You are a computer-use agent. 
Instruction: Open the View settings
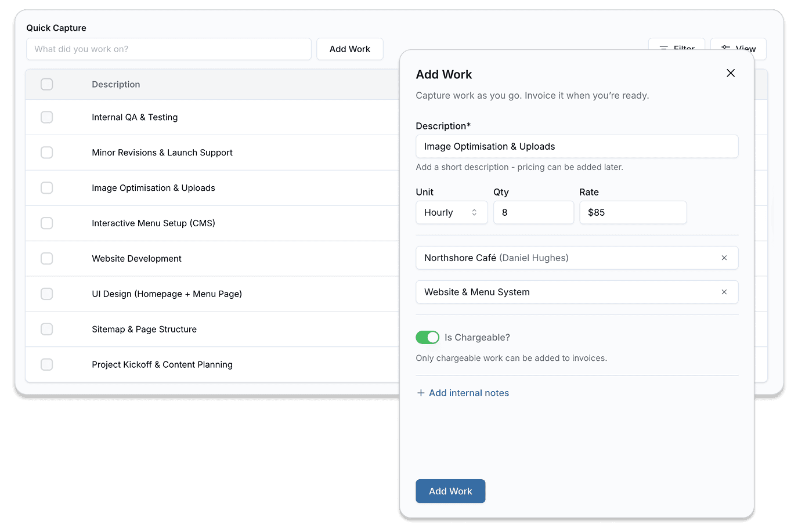tap(738, 46)
